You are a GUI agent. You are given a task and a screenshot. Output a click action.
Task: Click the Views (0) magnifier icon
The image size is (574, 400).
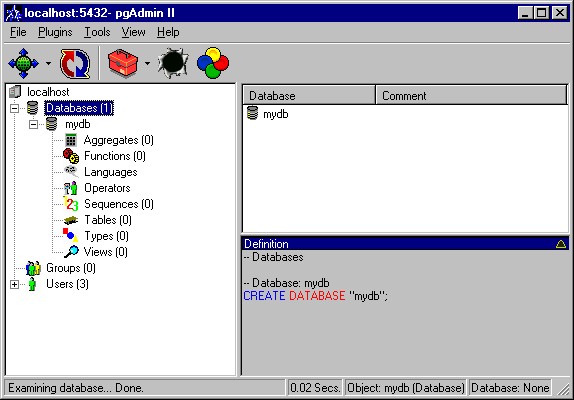[x=71, y=252]
